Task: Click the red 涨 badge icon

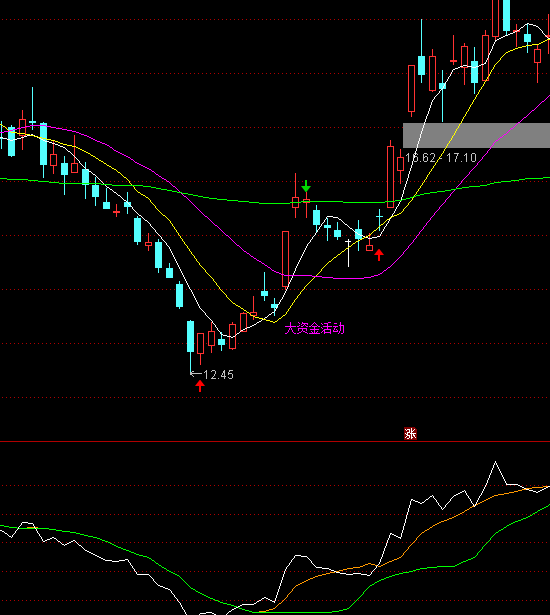Action: tap(410, 433)
